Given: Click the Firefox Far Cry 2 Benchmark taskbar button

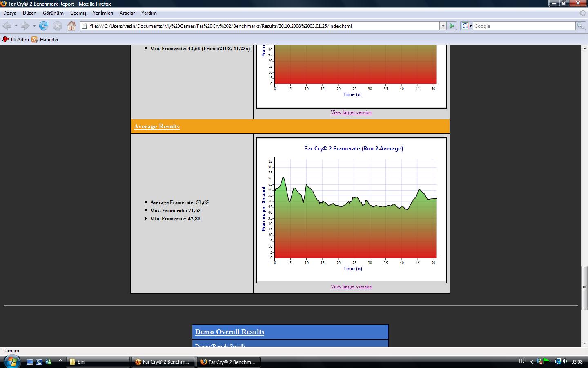Looking at the screenshot, I should click(x=229, y=362).
